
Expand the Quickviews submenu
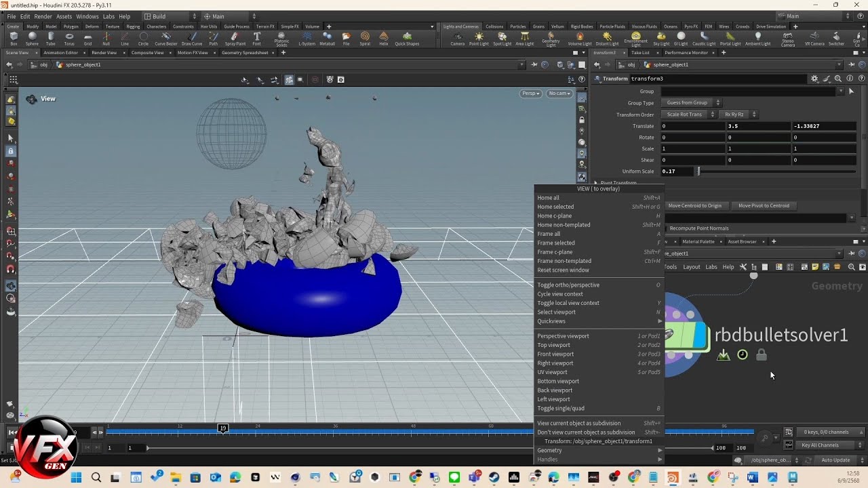click(x=599, y=321)
